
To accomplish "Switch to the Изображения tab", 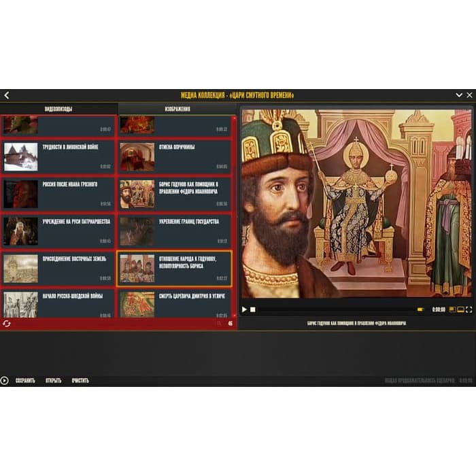I will [177, 109].
